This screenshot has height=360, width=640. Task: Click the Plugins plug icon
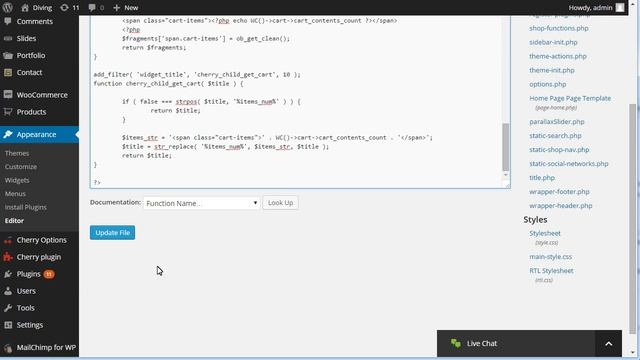[x=8, y=274]
